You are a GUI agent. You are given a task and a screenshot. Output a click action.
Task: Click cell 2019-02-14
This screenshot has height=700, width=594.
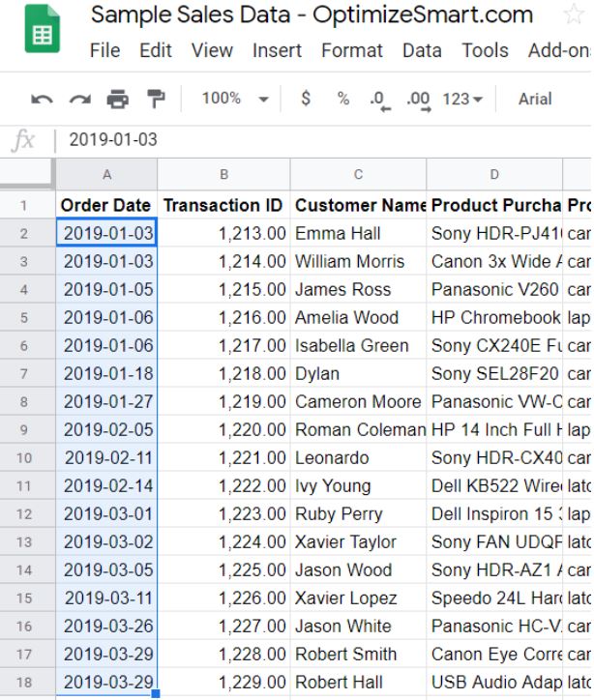pos(106,485)
